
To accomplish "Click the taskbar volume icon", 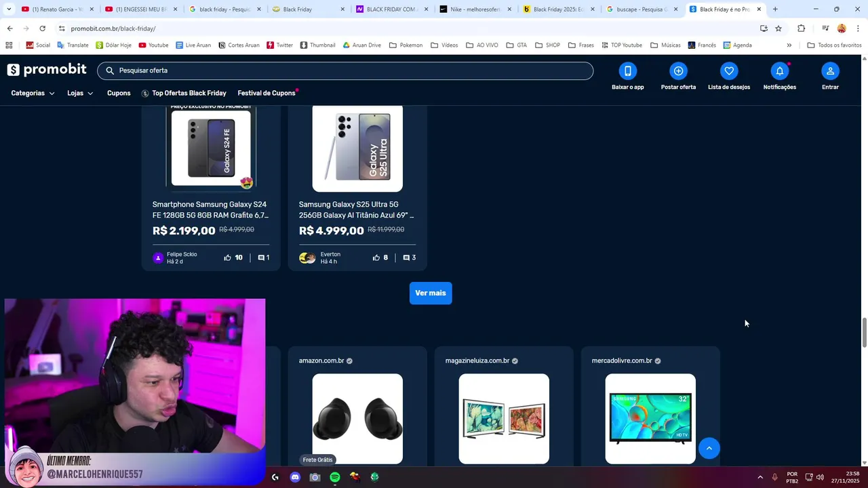I will click(x=821, y=477).
